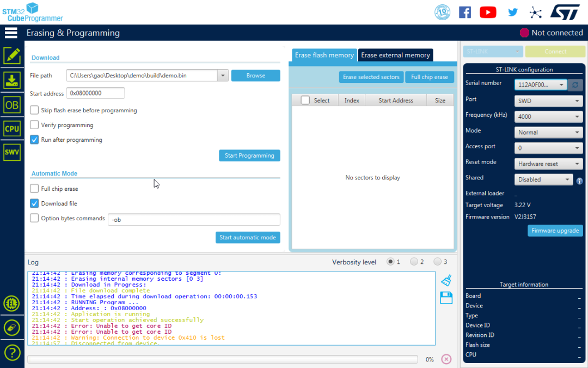Open Option Bytes OB panel
This screenshot has height=368, width=588.
point(12,105)
